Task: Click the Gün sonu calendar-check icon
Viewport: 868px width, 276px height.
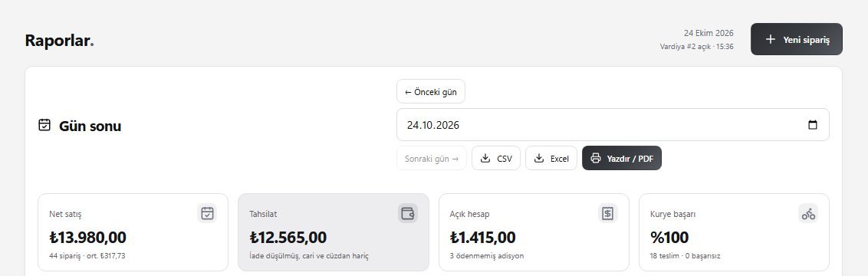Action: tap(44, 125)
